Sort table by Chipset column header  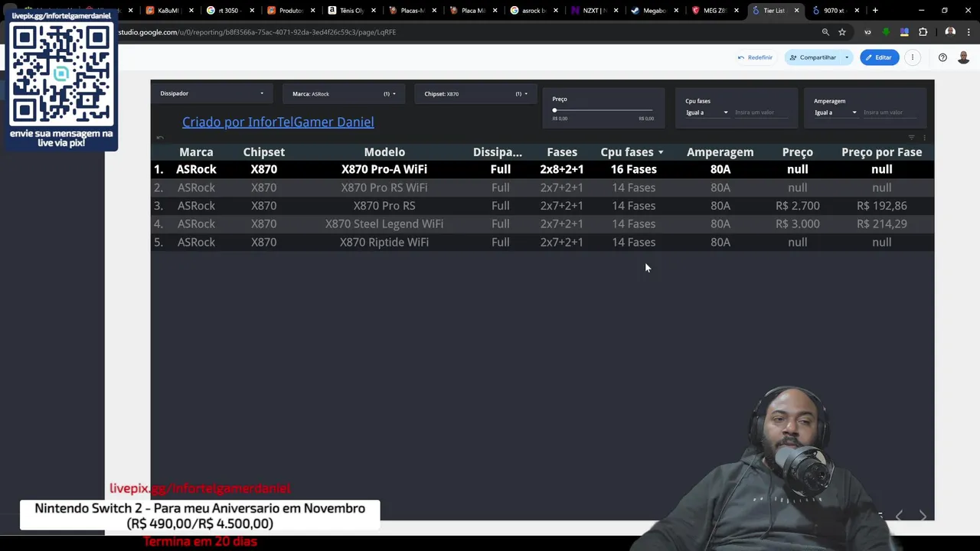pos(263,152)
